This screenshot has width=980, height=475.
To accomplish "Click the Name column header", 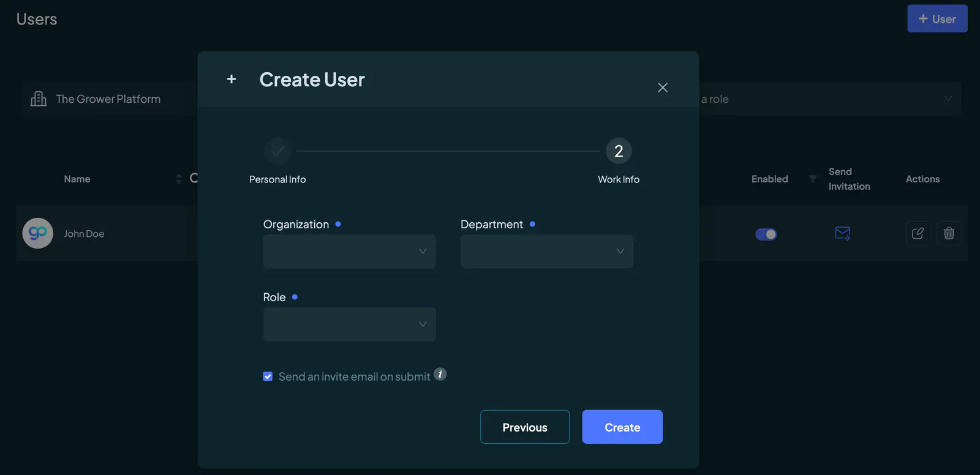I will click(77, 179).
